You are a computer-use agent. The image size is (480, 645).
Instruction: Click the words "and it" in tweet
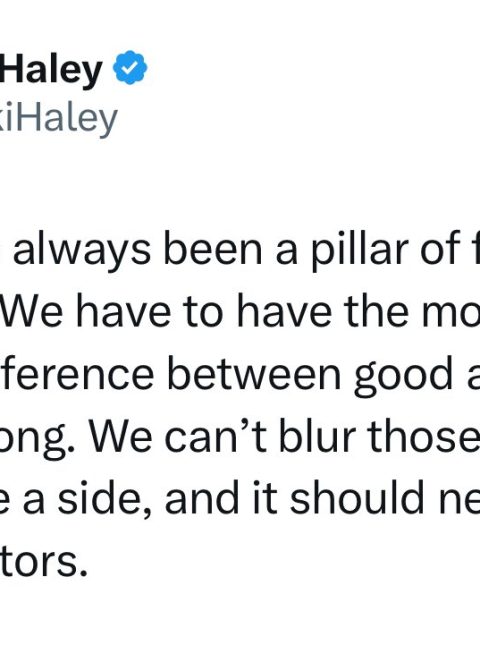pyautogui.click(x=221, y=497)
